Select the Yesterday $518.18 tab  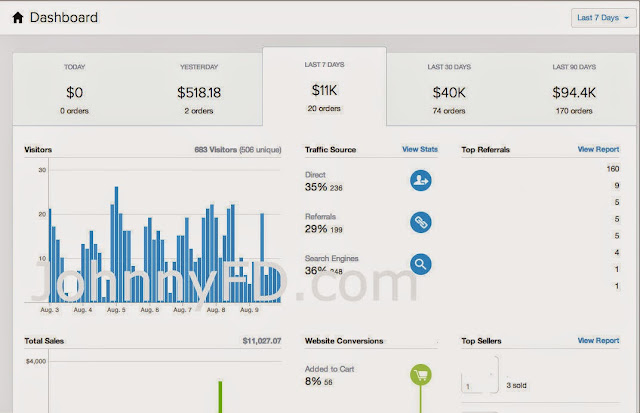(x=199, y=89)
